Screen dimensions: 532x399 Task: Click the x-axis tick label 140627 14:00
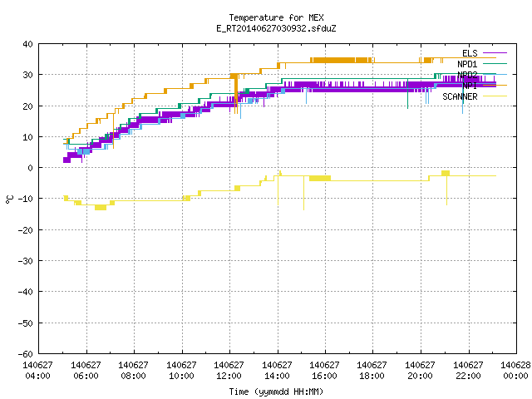tap(277, 371)
